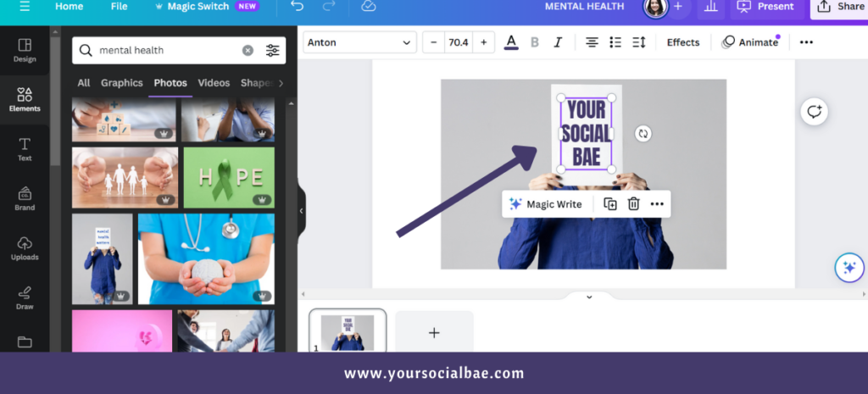The height and width of the screenshot is (394, 868).
Task: Open more toolbar options ellipsis
Action: [807, 42]
